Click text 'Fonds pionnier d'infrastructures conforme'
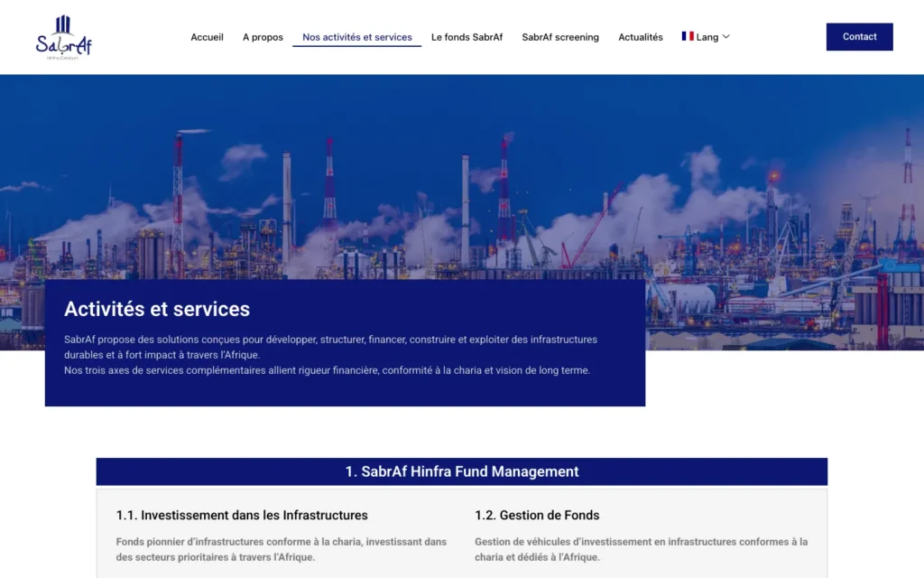Screen dimensions: 924x578 pyautogui.click(x=282, y=549)
